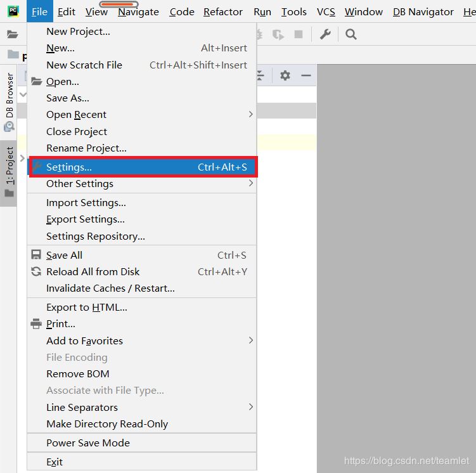Open the File menu in menu bar
476x473 pixels.
tap(39, 11)
